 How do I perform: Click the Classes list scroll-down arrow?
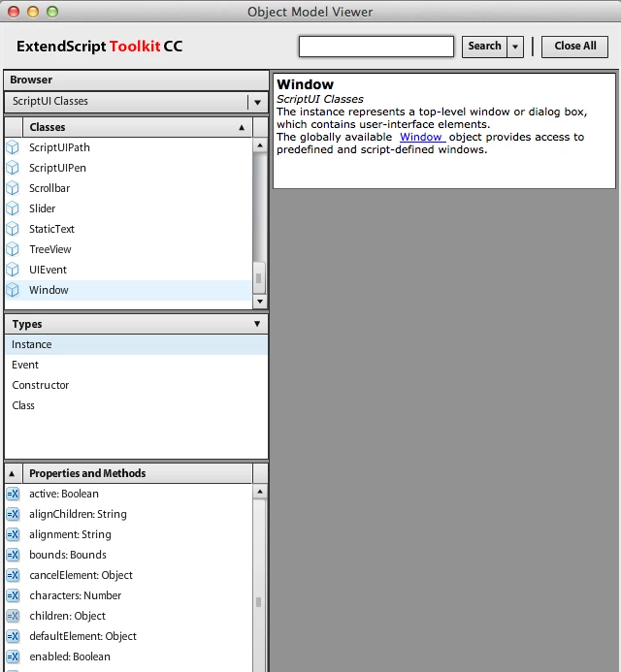tap(260, 302)
